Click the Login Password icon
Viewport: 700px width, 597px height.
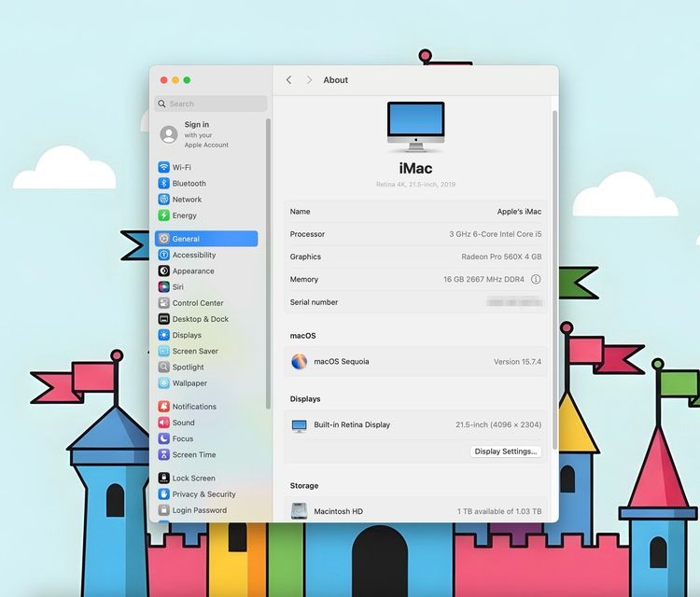(164, 510)
